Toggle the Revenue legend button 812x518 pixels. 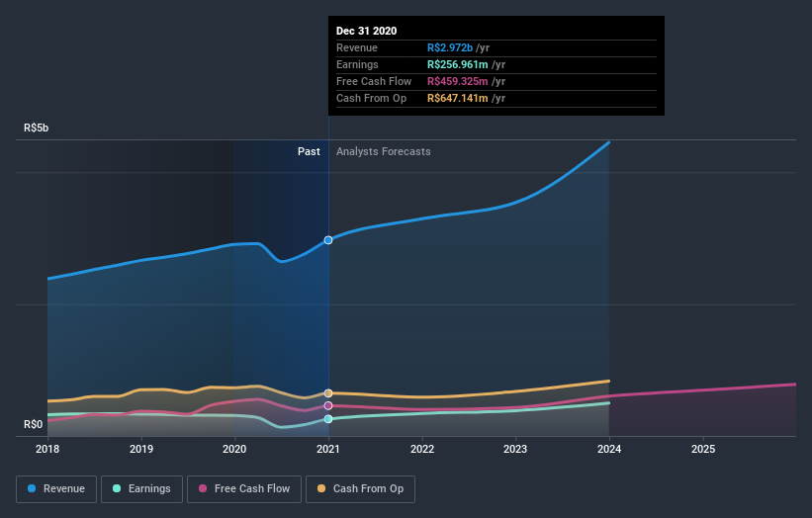coord(56,489)
